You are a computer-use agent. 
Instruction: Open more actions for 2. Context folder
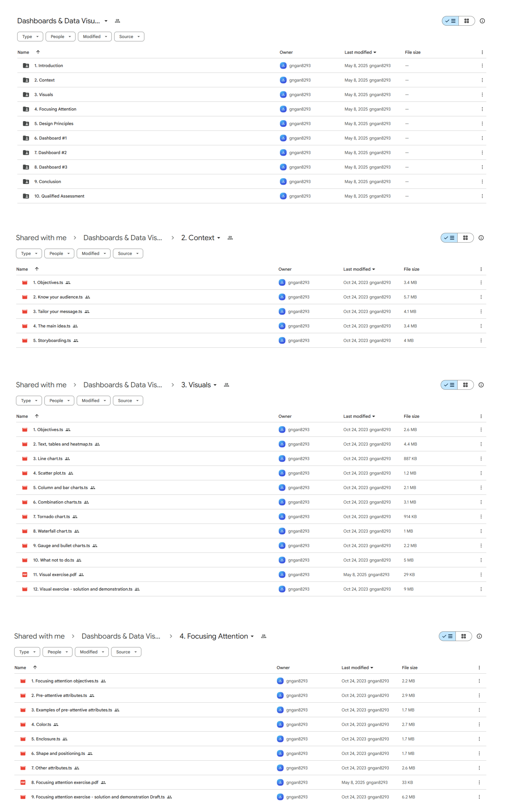click(482, 80)
